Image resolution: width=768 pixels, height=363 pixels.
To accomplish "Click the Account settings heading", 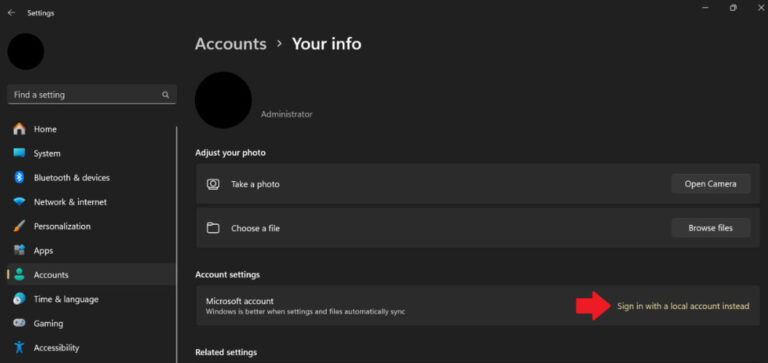I will [x=227, y=274].
